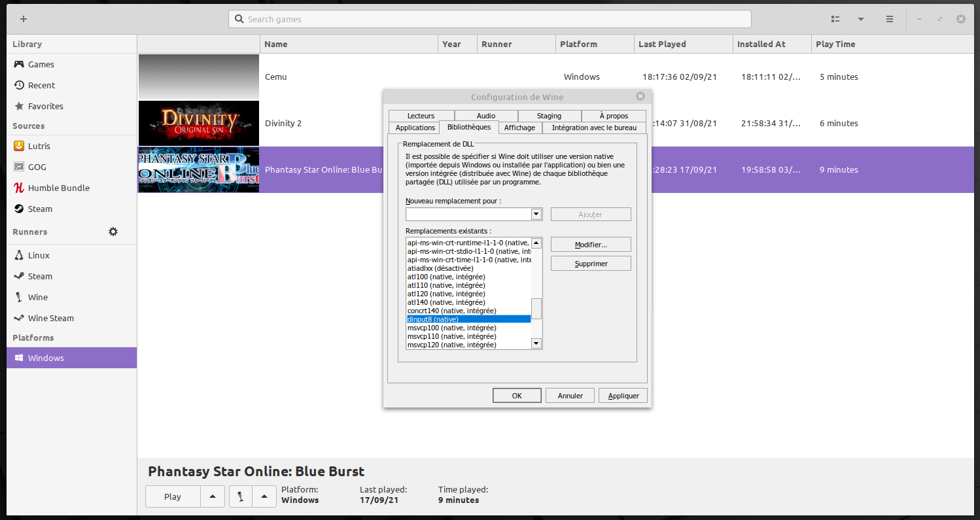Screen dimensions: 980x520
Task: Switch to the Affichage tab
Action: click(x=519, y=128)
